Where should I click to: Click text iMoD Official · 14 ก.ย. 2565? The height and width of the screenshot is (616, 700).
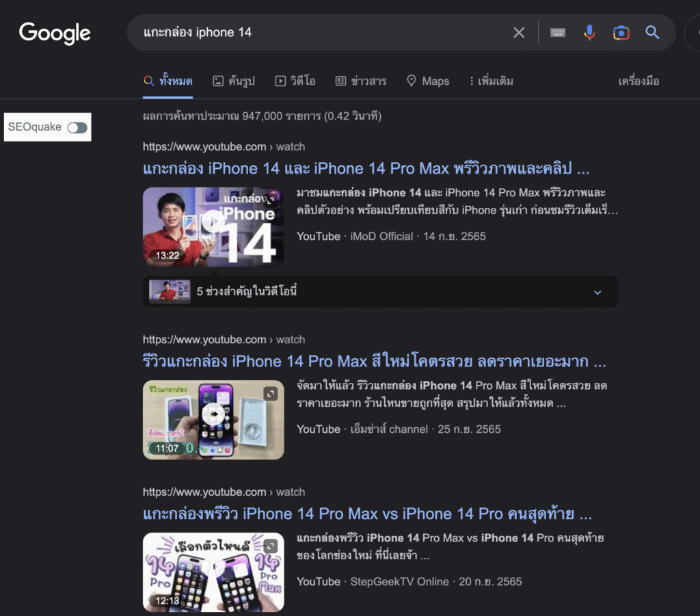pos(418,237)
